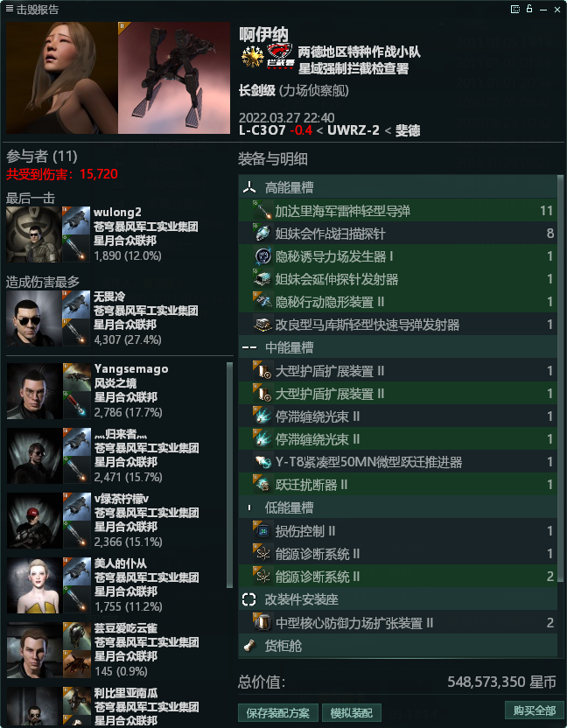
Task: Click the 姐妹会作战扫描探针 icon
Action: point(262,234)
